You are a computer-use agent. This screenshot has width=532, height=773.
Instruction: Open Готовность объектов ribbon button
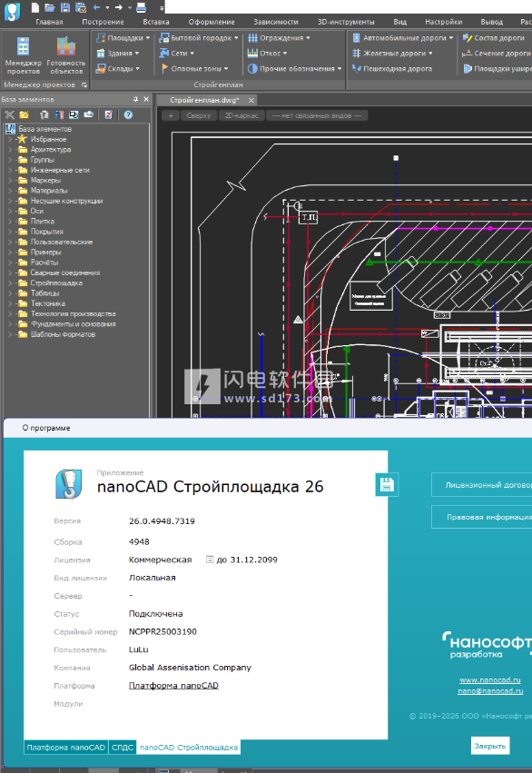point(66,55)
